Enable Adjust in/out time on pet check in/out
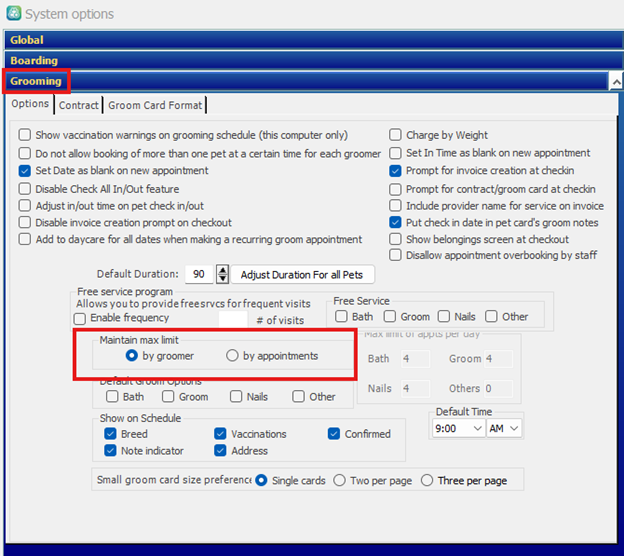 [25, 206]
